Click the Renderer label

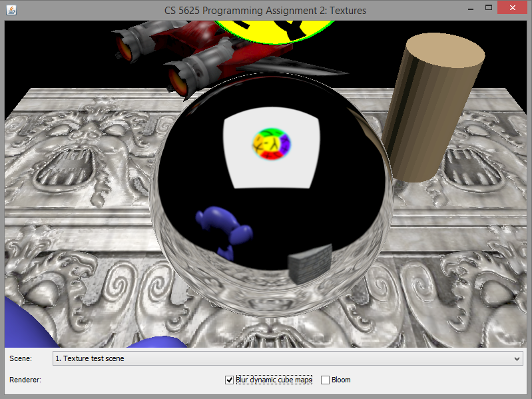pos(25,380)
